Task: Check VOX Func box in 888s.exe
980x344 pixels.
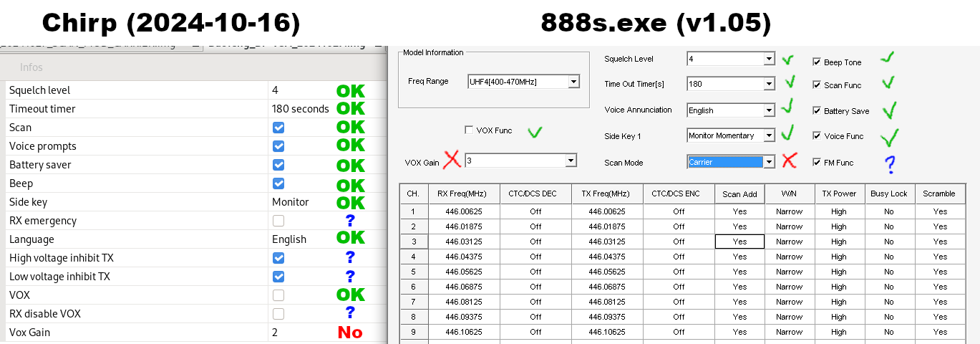Action: [469, 130]
